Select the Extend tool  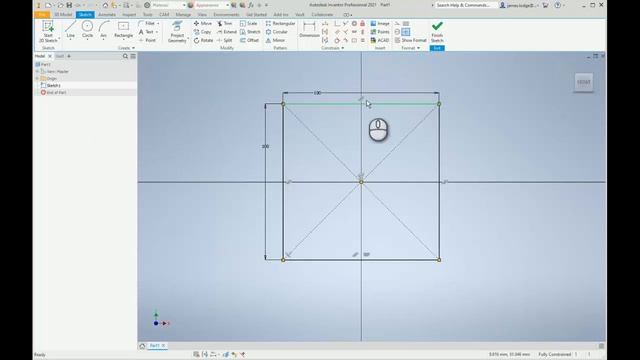click(x=227, y=32)
